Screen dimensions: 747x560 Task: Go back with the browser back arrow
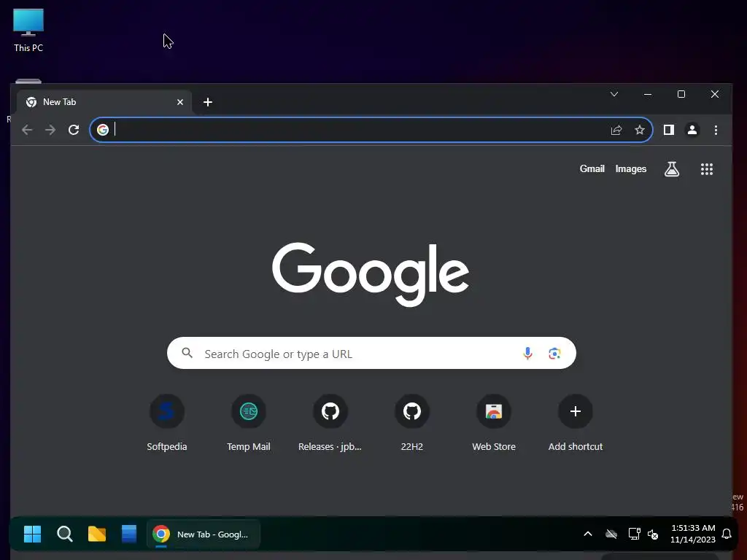27,130
